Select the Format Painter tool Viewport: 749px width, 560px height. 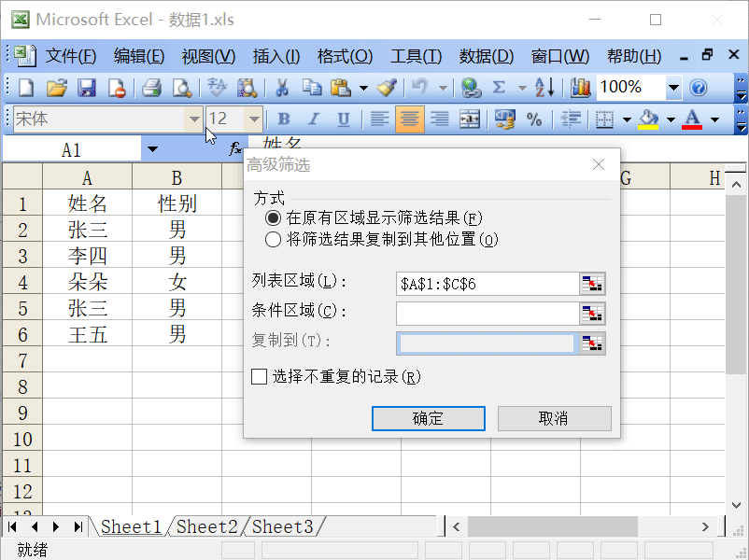(x=387, y=87)
